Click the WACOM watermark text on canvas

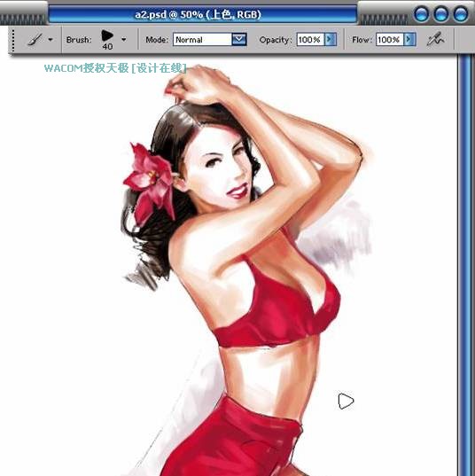click(115, 68)
